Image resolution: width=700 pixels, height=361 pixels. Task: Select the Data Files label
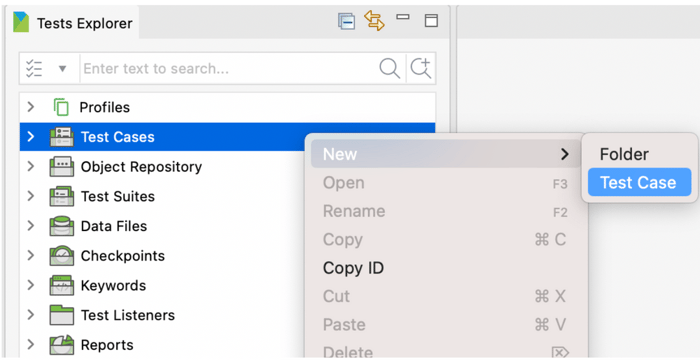click(114, 226)
